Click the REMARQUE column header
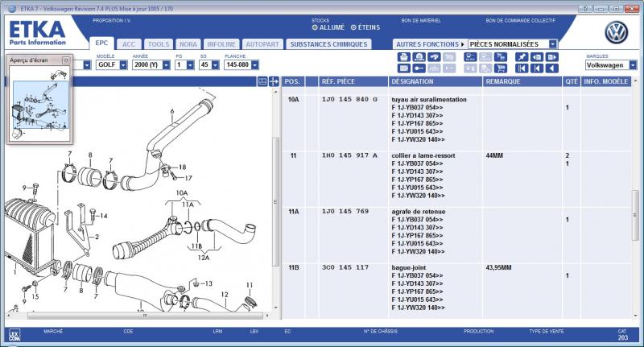This screenshot has width=644, height=347. (x=522, y=81)
